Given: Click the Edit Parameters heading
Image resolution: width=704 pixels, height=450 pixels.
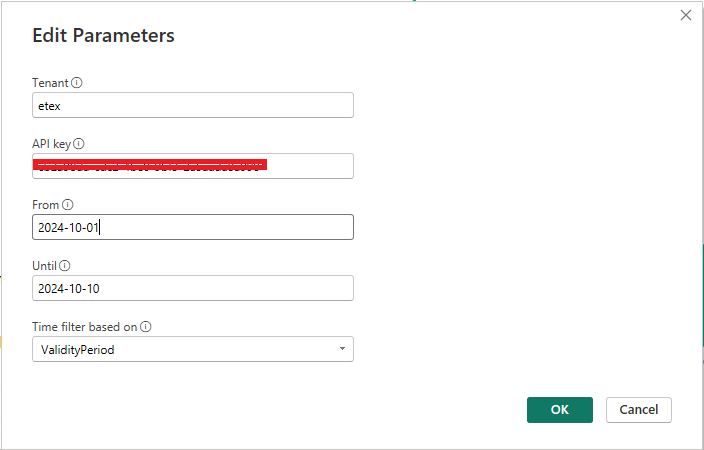Looking at the screenshot, I should 103,35.
